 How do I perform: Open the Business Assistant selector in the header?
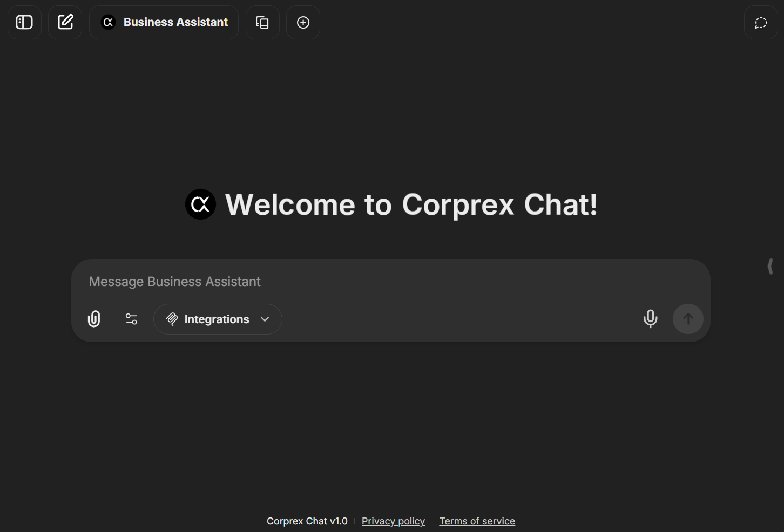click(164, 22)
